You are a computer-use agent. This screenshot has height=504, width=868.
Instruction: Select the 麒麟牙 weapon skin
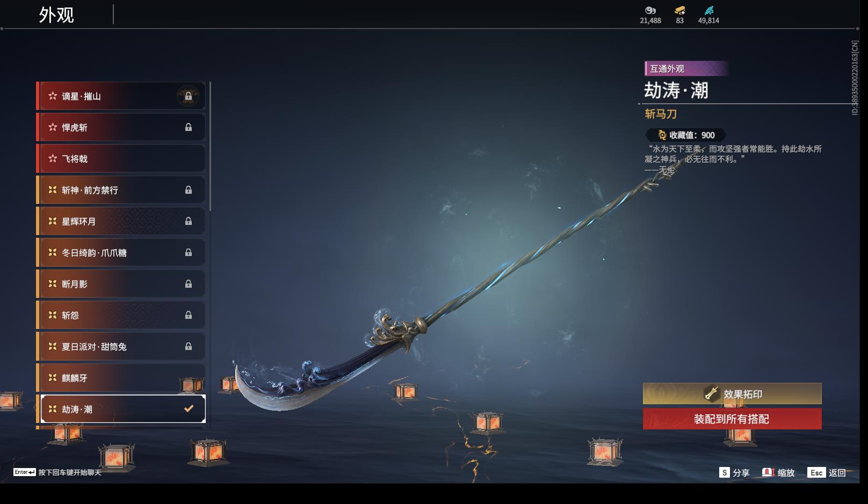121,378
